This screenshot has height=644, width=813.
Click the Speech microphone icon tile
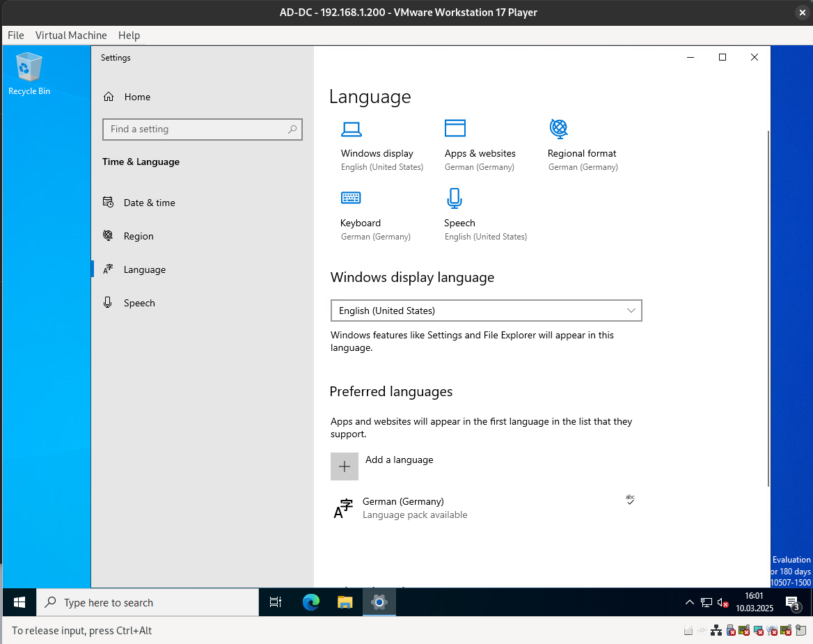(x=454, y=198)
